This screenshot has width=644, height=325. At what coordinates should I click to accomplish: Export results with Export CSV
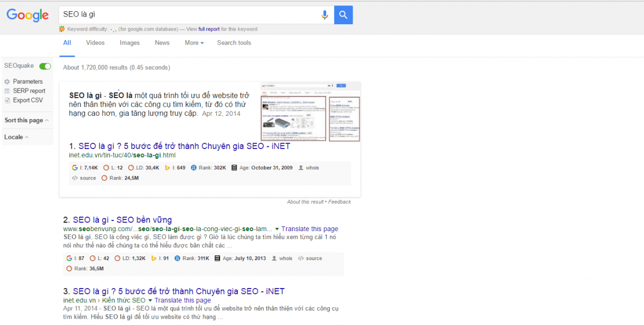coord(28,100)
